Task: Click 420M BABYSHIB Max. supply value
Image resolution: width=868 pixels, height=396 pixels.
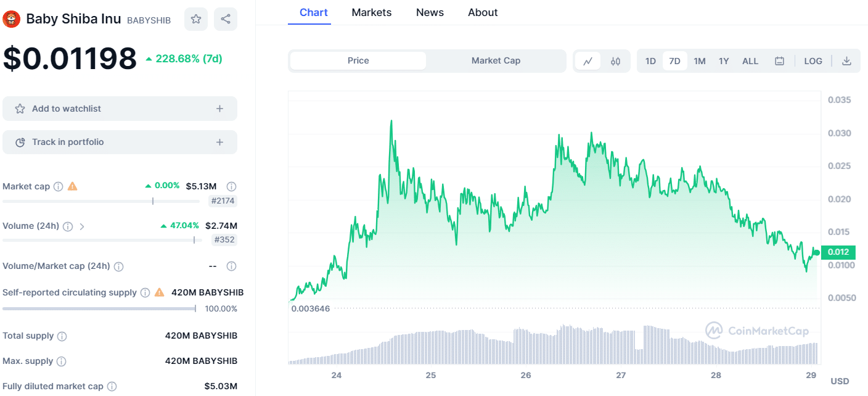Action: 201,361
